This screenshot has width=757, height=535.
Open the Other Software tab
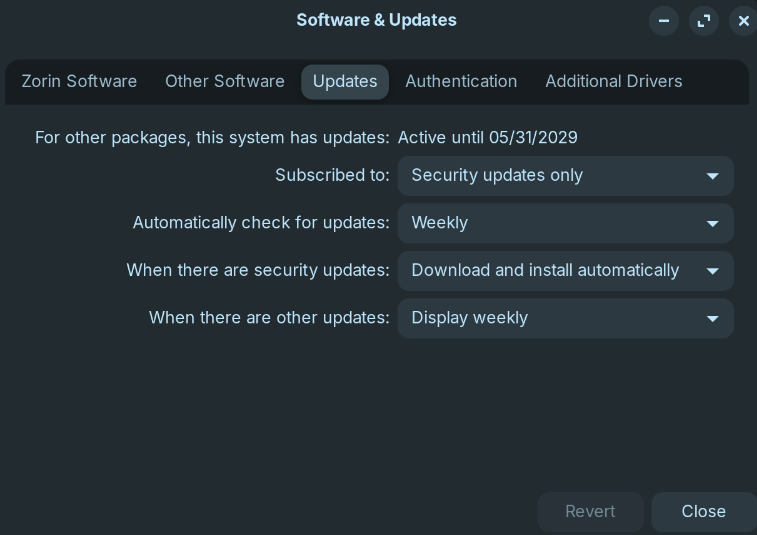[225, 82]
